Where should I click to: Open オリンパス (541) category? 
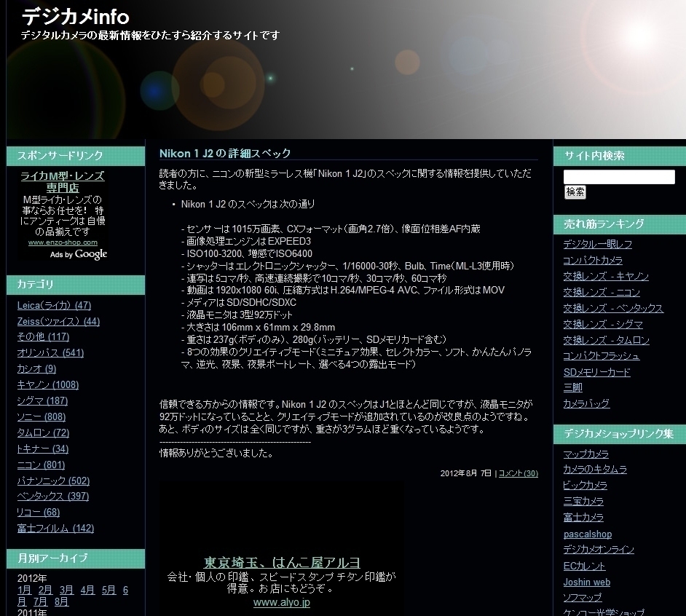pos(50,352)
